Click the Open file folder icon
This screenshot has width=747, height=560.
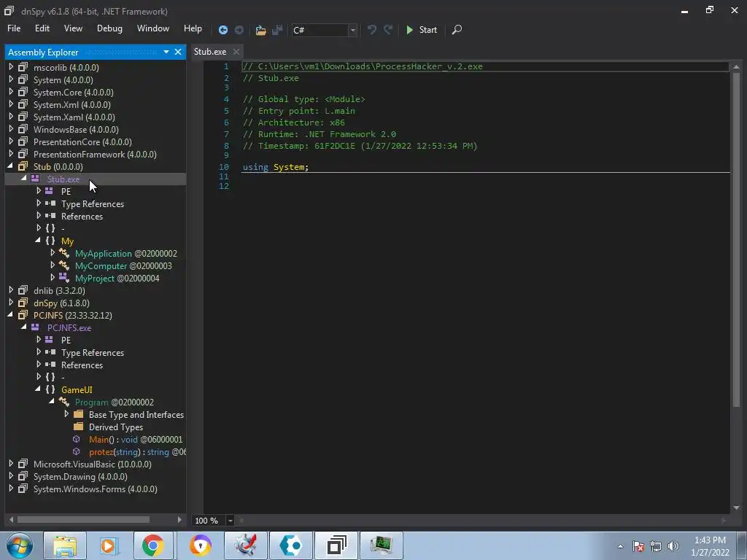(x=260, y=30)
